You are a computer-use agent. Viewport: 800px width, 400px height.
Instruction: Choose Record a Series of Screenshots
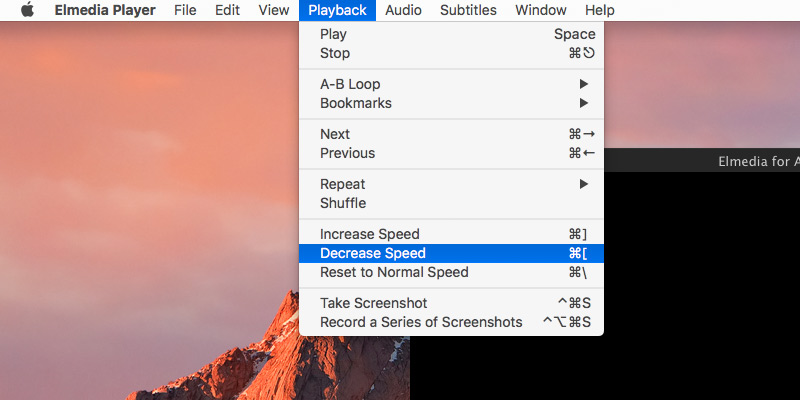coord(451,322)
